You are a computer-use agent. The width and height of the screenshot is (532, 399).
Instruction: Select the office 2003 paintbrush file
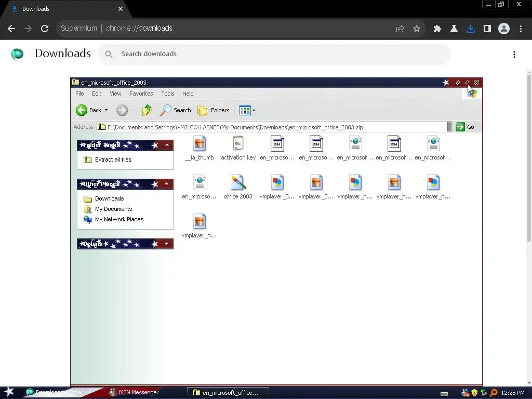click(238, 187)
